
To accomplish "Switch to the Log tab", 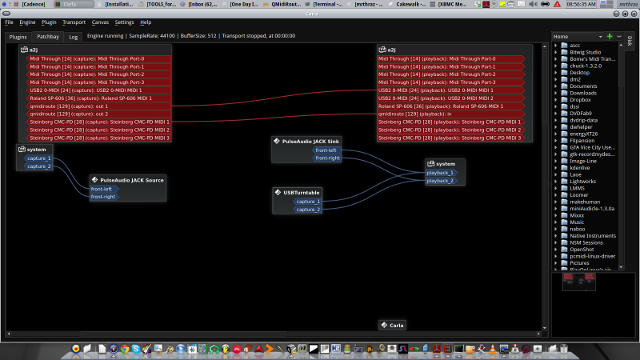I will coord(73,37).
